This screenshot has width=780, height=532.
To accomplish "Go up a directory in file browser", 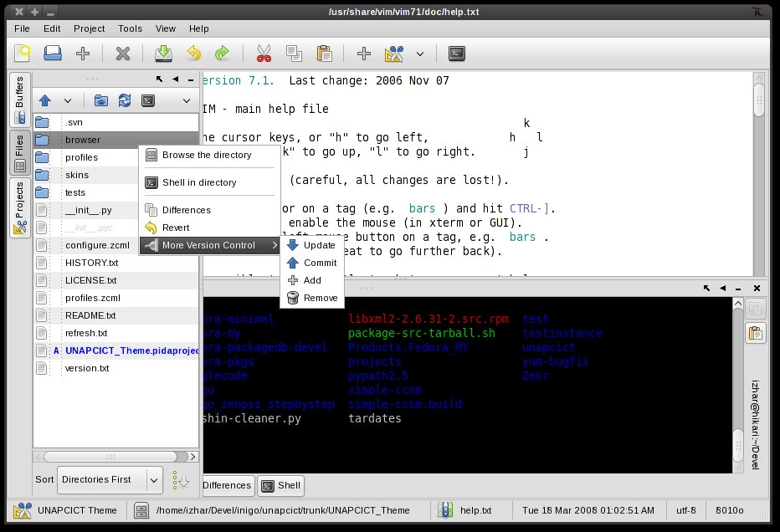I will click(44, 100).
